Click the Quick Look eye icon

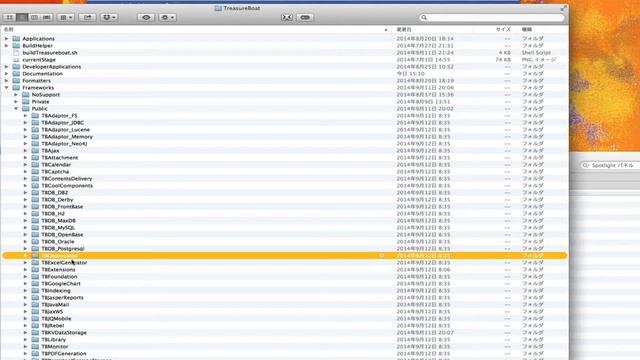click(x=146, y=18)
